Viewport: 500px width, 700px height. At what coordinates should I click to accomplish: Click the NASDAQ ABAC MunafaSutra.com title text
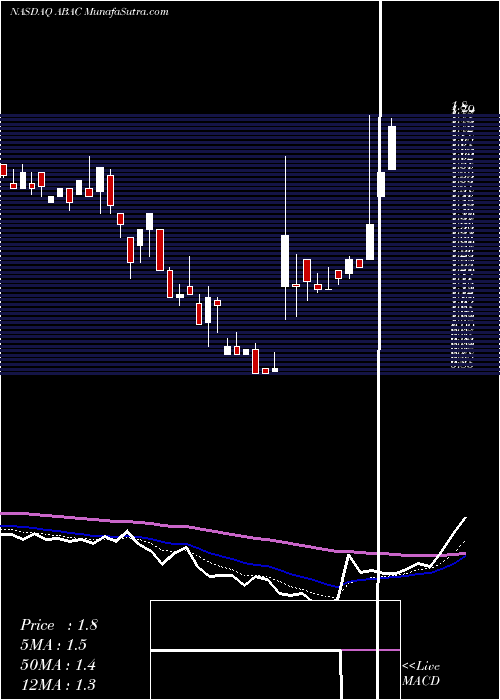pyautogui.click(x=89, y=12)
